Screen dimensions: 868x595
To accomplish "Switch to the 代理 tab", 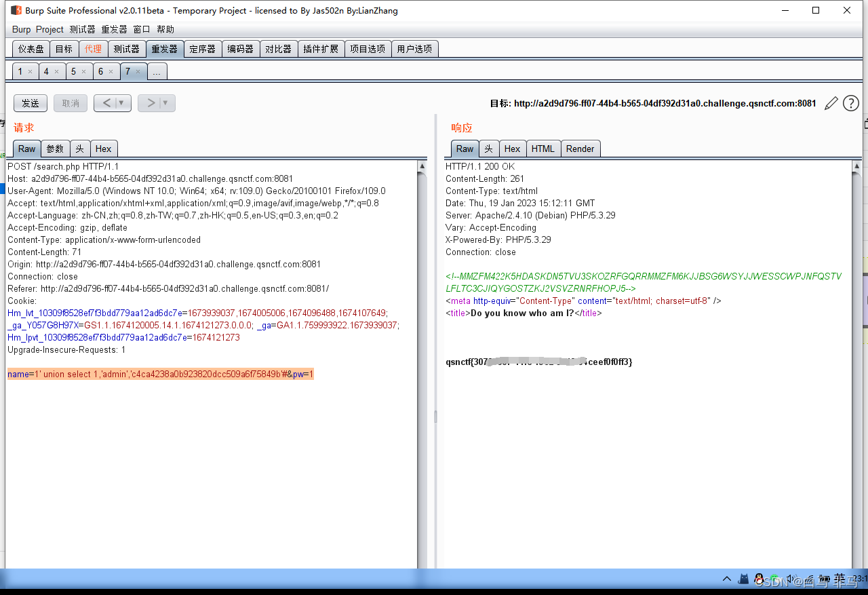I will 93,49.
